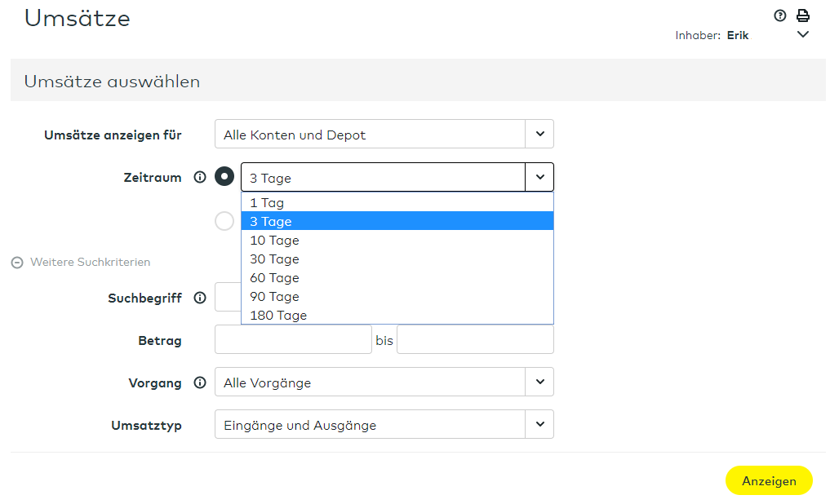The width and height of the screenshot is (830, 504).
Task: Select the second unselected Zeitraum radio button
Action: (224, 221)
